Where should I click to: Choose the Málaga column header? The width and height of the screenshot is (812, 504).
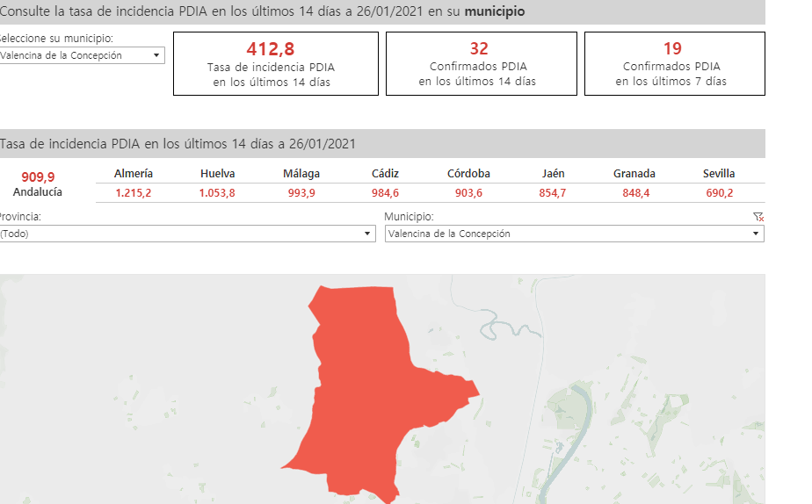tap(301, 174)
